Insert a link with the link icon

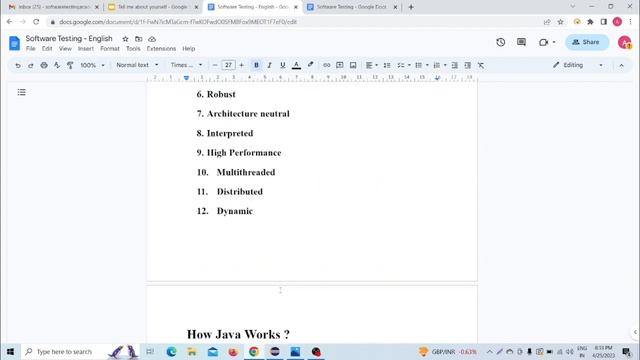point(327,65)
